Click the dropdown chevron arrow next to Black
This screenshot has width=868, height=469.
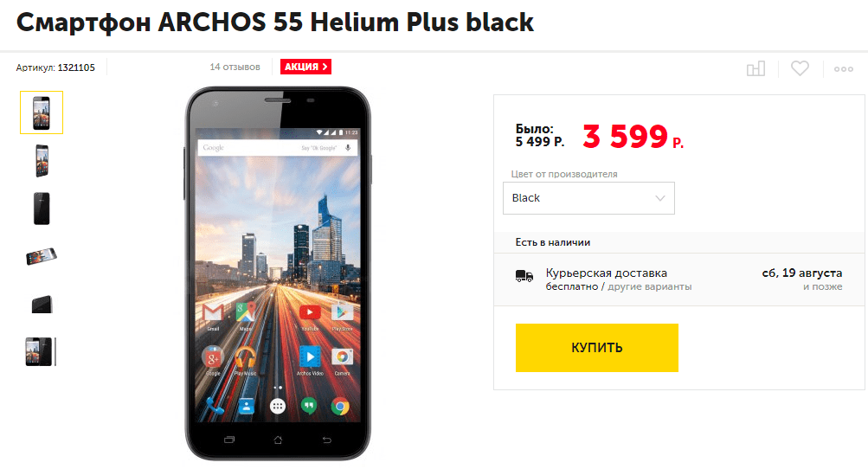tap(659, 198)
